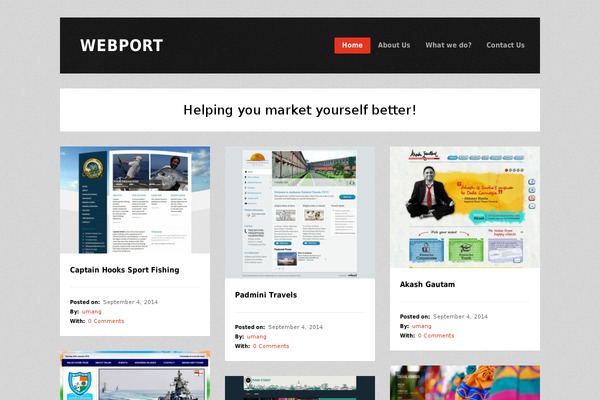Screen dimensions: 600x400
Task: Open umang author link under Padmini Travels
Action: [256, 336]
